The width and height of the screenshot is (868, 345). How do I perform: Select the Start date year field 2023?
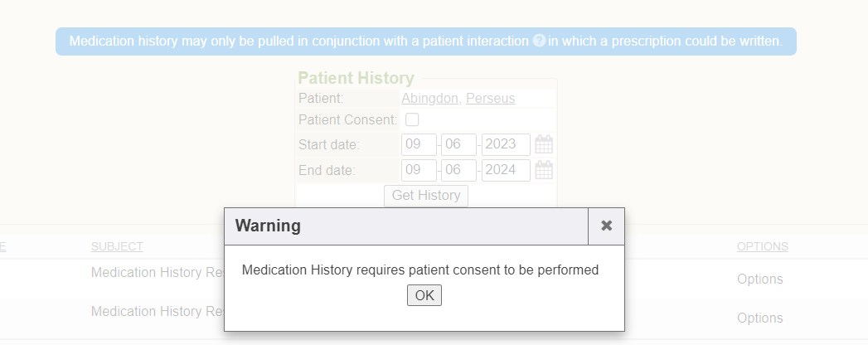coord(506,144)
